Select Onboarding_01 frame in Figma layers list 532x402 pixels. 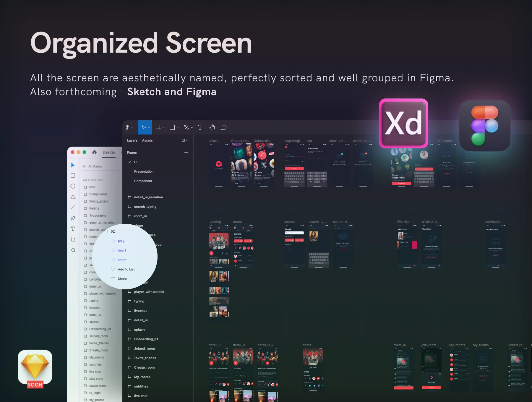(146, 339)
